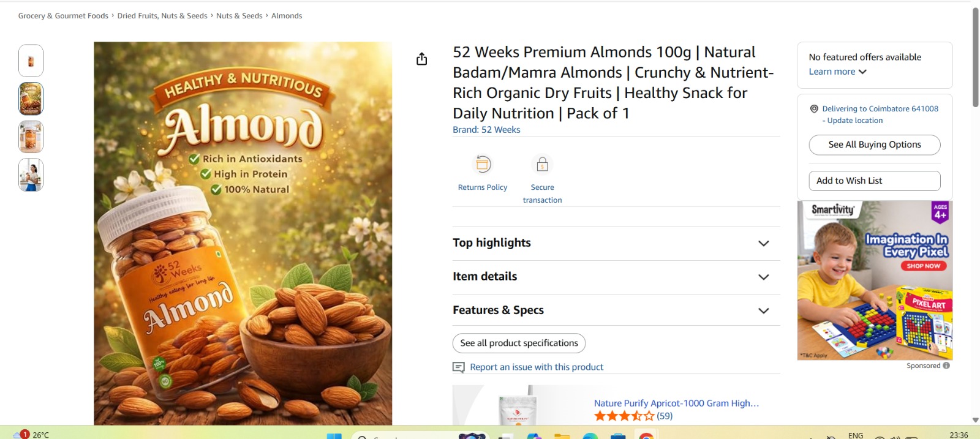Expand the Item details section

point(763,277)
